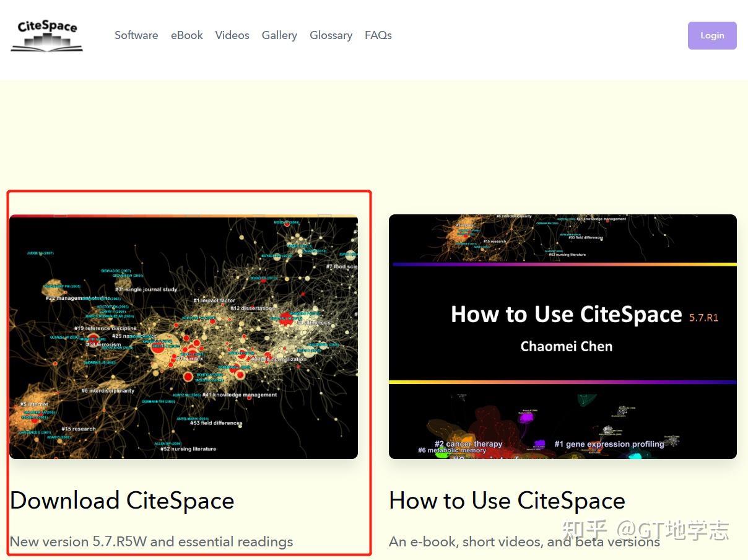Viewport: 748px width, 560px height.
Task: Click the Chaomei Chen author name
Action: (x=566, y=346)
